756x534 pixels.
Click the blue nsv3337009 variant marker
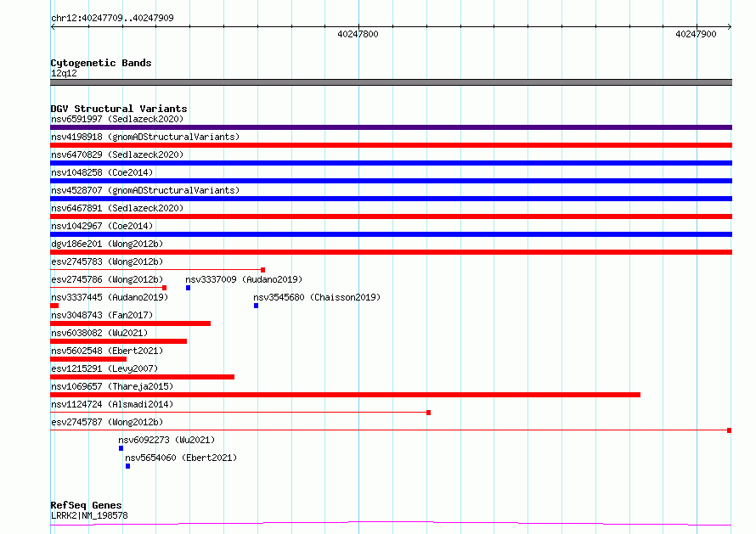(188, 288)
